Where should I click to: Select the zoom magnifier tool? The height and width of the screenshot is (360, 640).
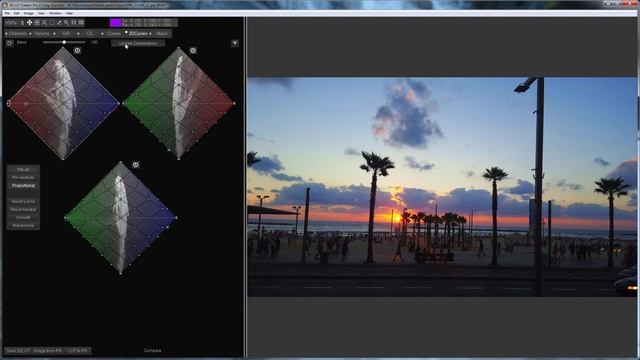[x=66, y=23]
